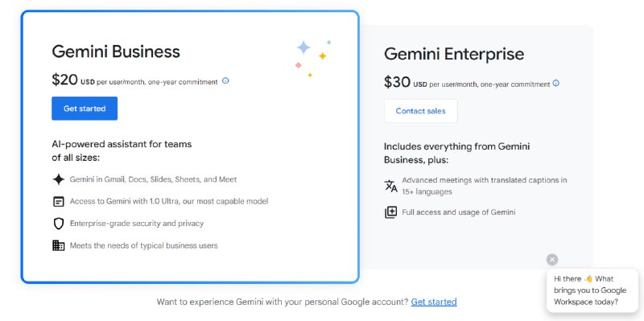The height and width of the screenshot is (321, 644).
Task: Click the 1.0 Ultra access document icon
Action: point(59,202)
